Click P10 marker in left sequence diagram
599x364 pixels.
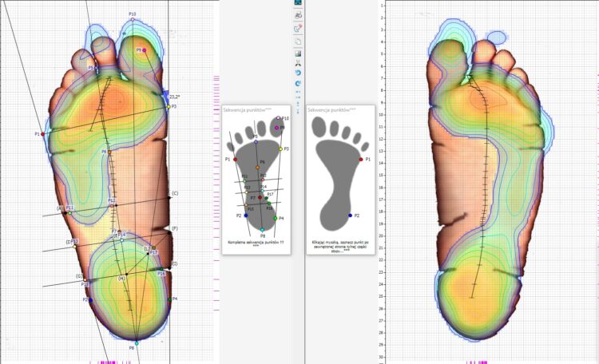pos(279,118)
